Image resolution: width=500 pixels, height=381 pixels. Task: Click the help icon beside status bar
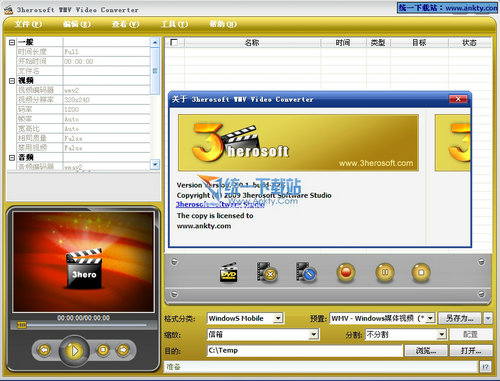pyautogui.click(x=486, y=367)
